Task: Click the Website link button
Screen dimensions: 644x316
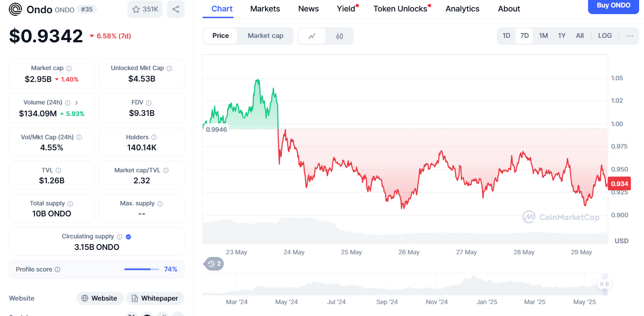Action: click(99, 298)
